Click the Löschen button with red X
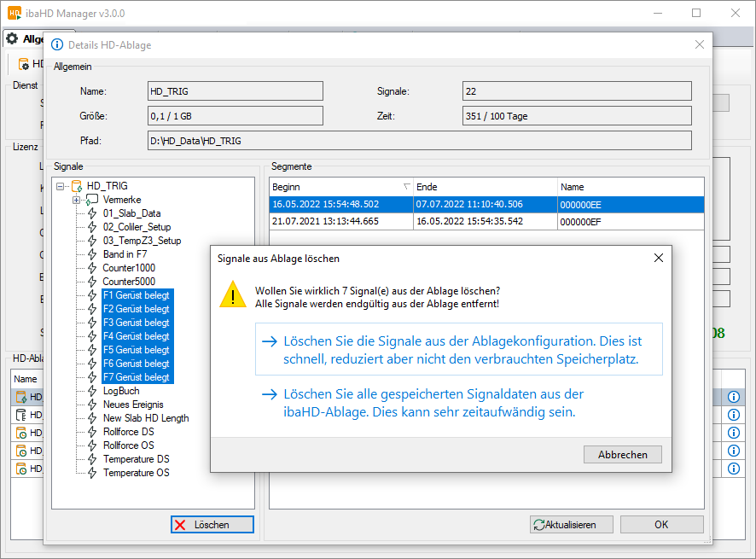Viewport: 756px width, 559px height. tap(212, 525)
